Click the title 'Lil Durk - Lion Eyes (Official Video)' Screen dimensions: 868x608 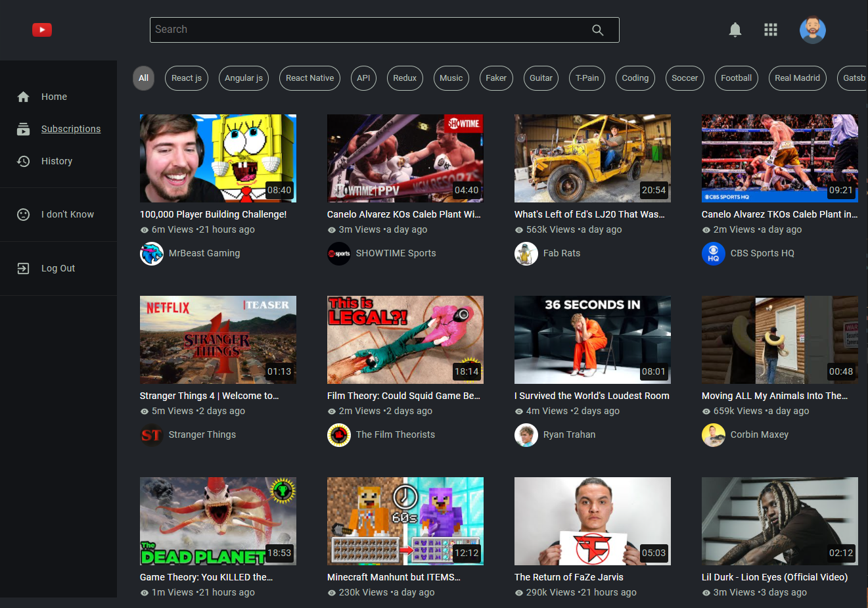[775, 577]
